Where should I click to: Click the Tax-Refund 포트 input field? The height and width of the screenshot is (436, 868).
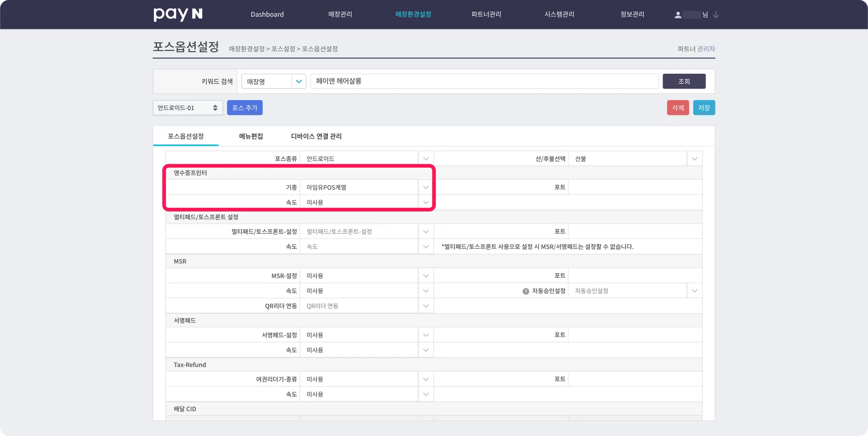click(x=635, y=379)
